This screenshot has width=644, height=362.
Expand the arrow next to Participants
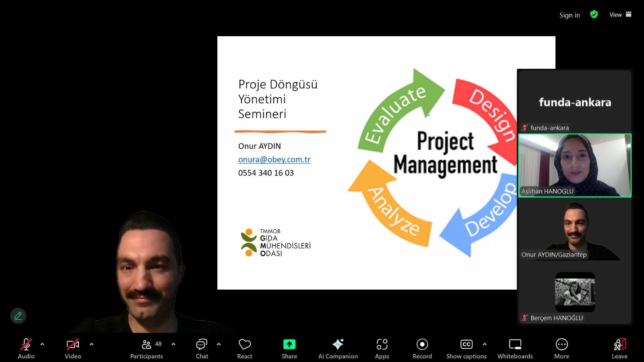[173, 344]
